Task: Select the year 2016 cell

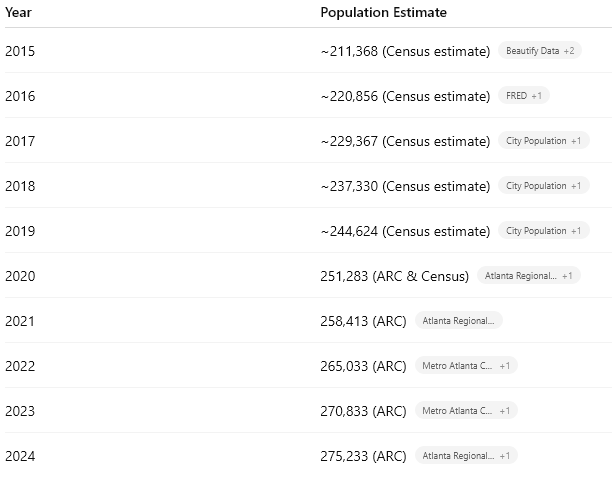Action: pos(20,96)
